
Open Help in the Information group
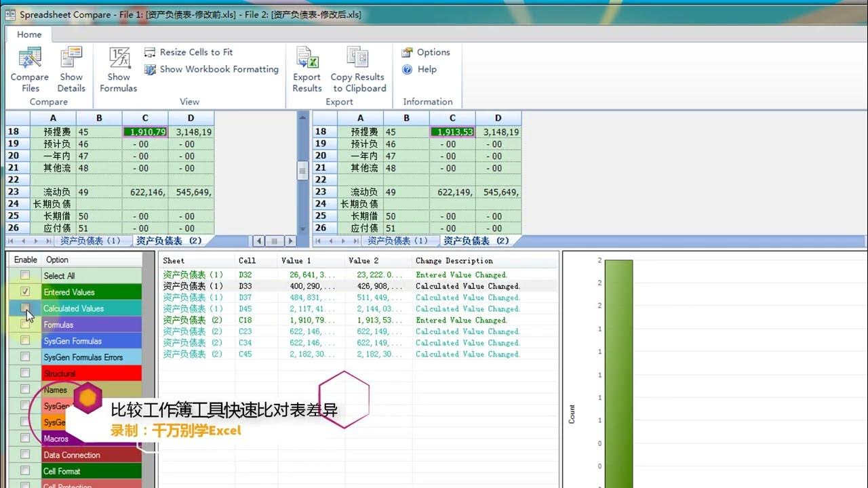click(x=420, y=69)
